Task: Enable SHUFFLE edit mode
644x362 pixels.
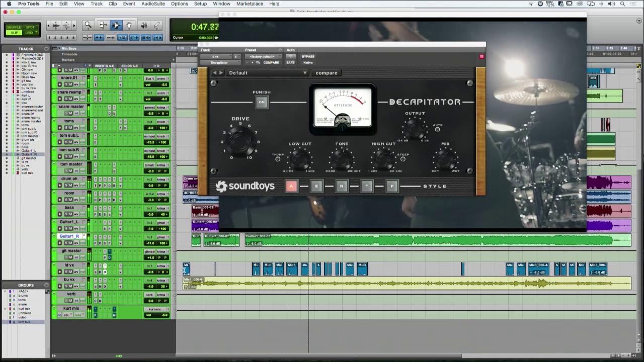Action: point(14,27)
